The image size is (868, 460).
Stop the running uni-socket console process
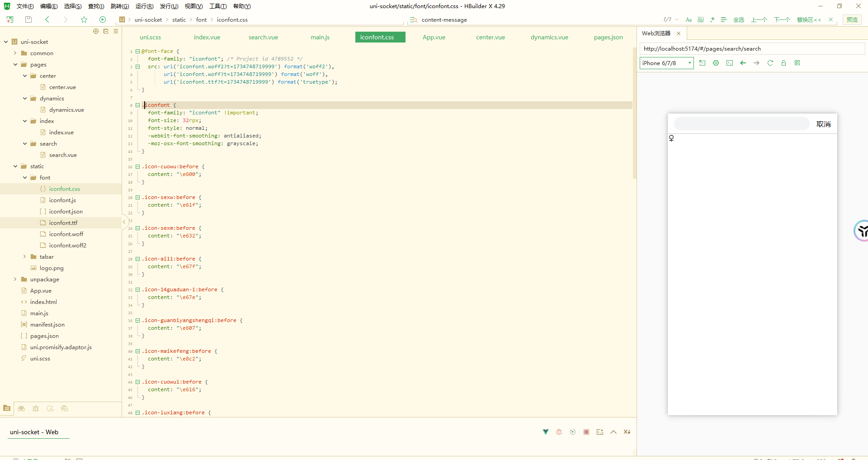[x=586, y=432]
